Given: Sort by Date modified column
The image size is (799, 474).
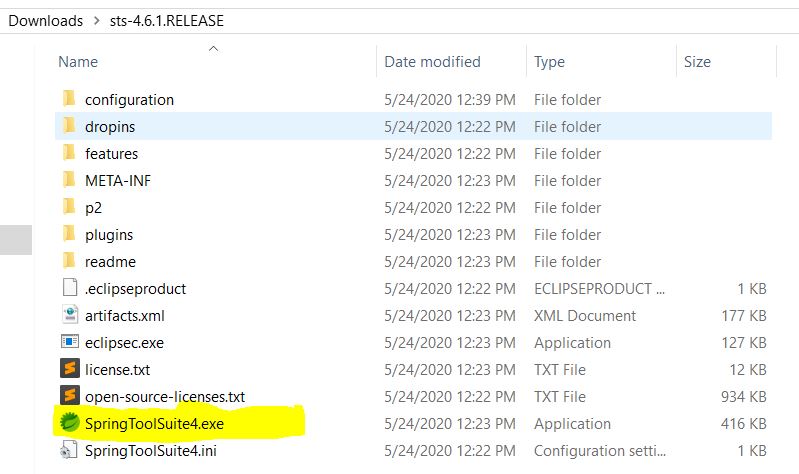Looking at the screenshot, I should [x=432, y=62].
